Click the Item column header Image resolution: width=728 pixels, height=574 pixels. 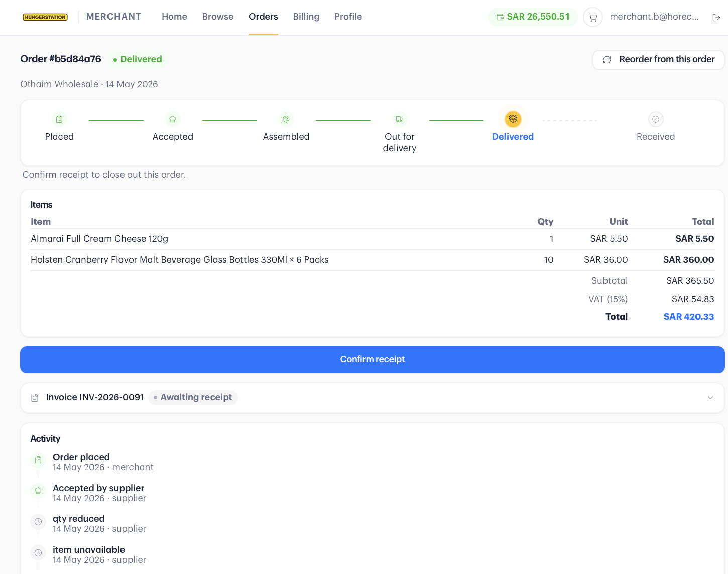point(41,222)
